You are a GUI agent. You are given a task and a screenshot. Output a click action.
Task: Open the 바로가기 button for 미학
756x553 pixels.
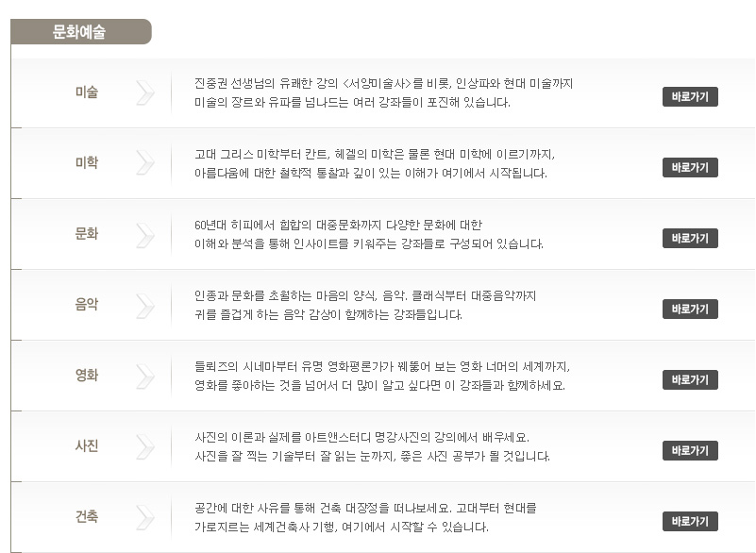click(x=690, y=168)
